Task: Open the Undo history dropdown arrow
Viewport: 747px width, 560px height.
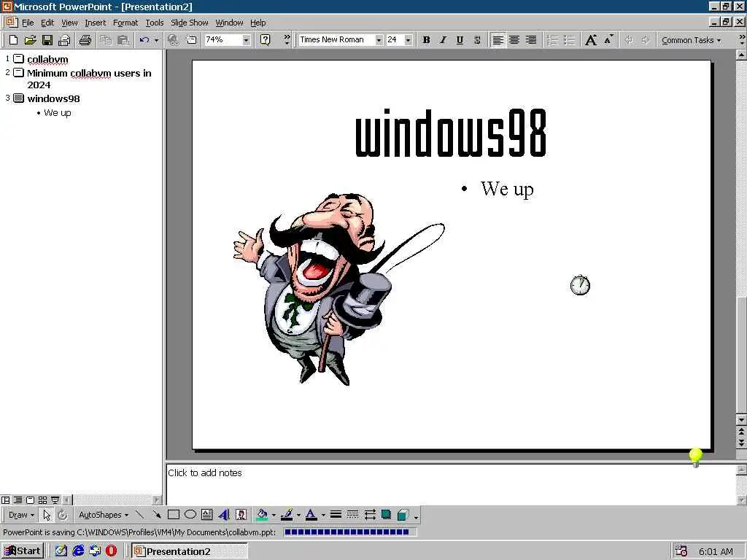Action: click(156, 40)
